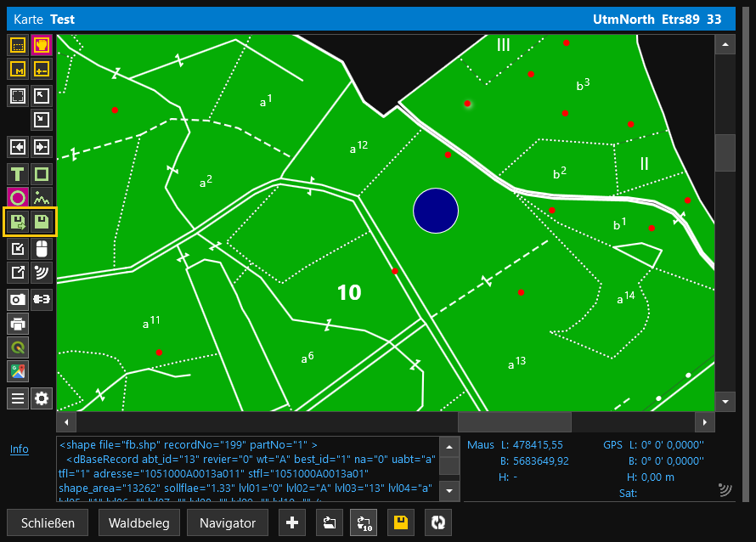Image resolution: width=756 pixels, height=542 pixels.
Task: Click map vertical scrollbar down arrow
Action: point(725,400)
